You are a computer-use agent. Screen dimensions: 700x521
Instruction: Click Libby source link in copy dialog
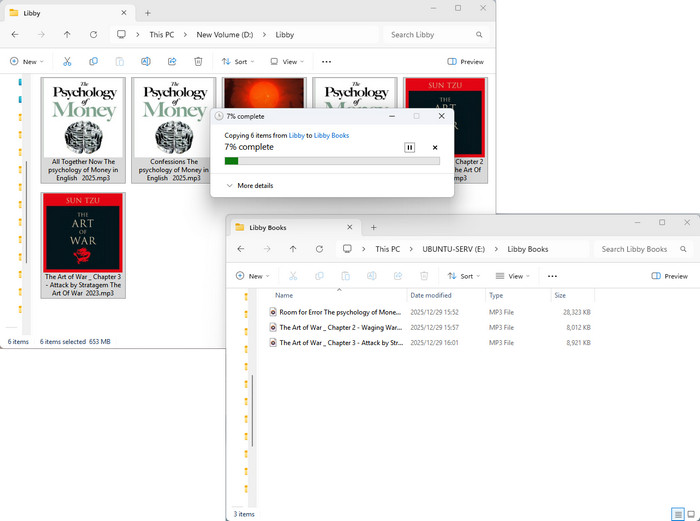pos(296,135)
